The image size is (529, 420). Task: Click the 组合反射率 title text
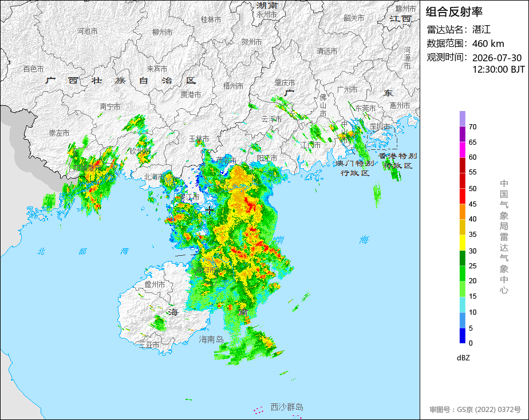(454, 12)
